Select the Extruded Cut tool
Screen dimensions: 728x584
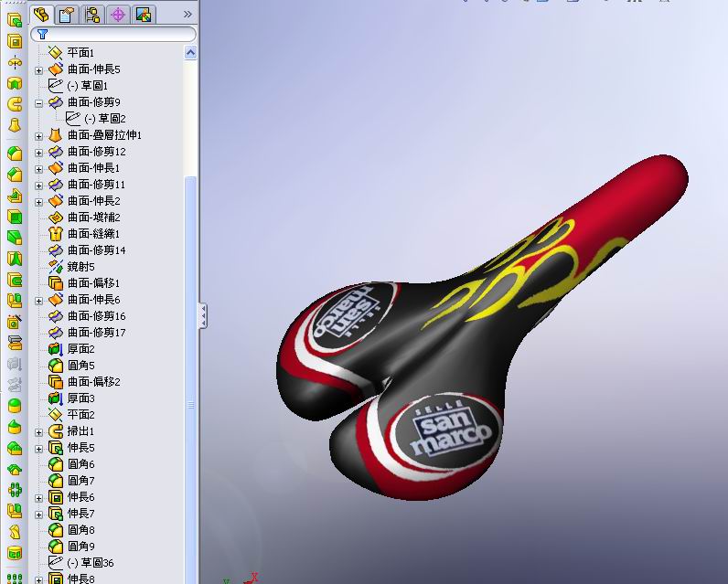[15, 41]
